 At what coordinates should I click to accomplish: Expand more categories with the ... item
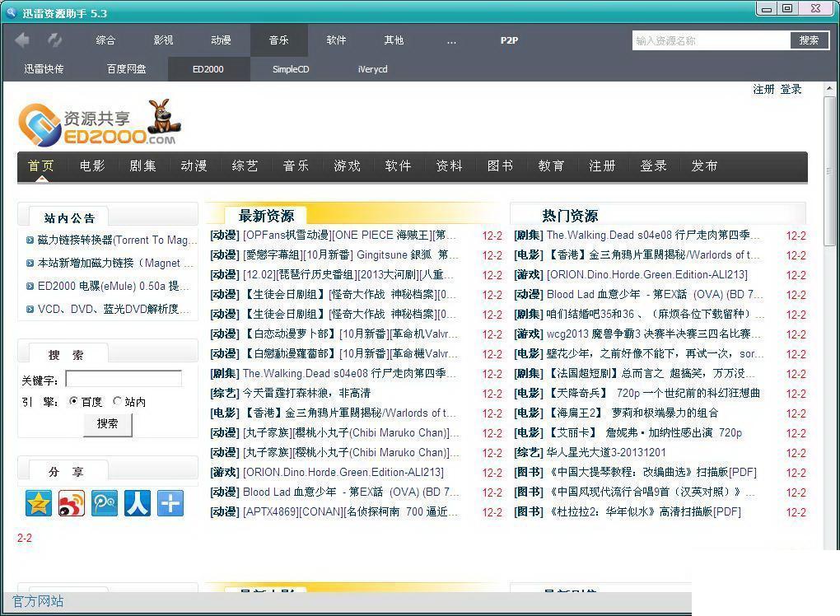(x=451, y=40)
